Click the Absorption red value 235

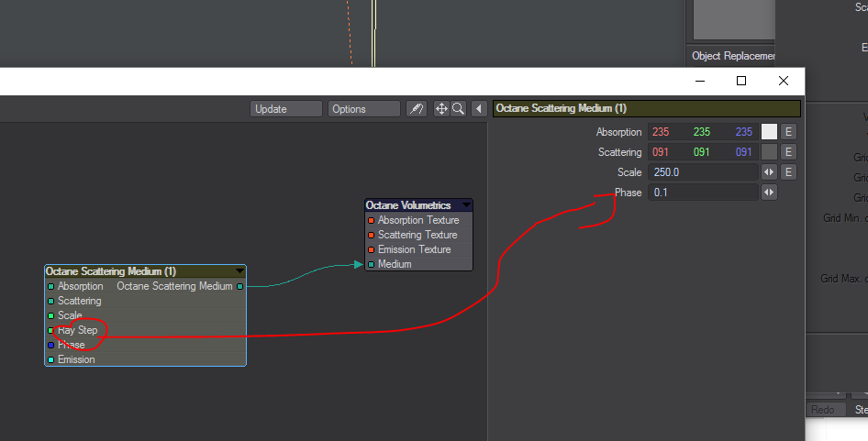pyautogui.click(x=661, y=132)
